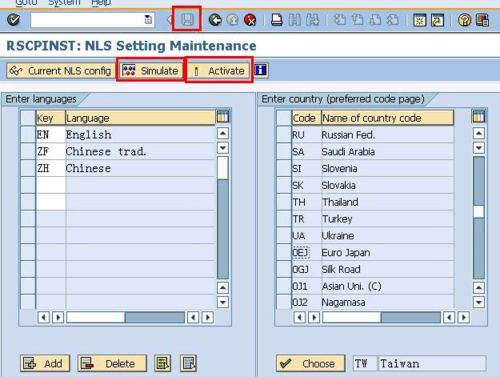Click Select All icon beside Delete
The width and height of the screenshot is (500, 377).
click(163, 363)
